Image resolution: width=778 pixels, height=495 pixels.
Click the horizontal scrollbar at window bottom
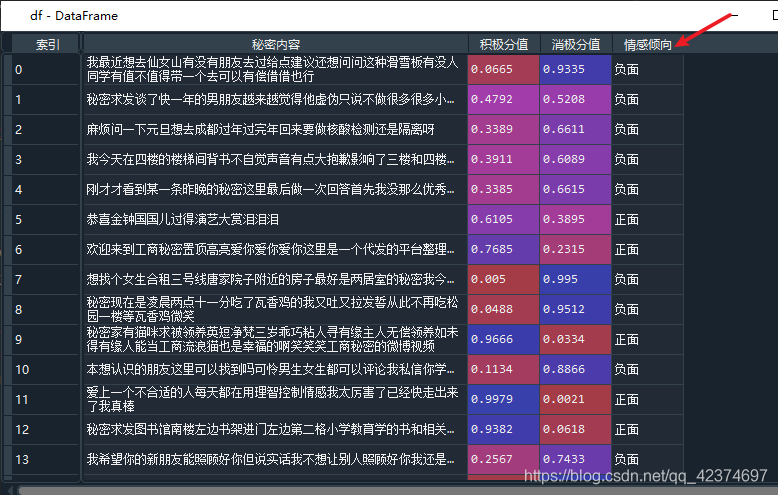point(397,491)
